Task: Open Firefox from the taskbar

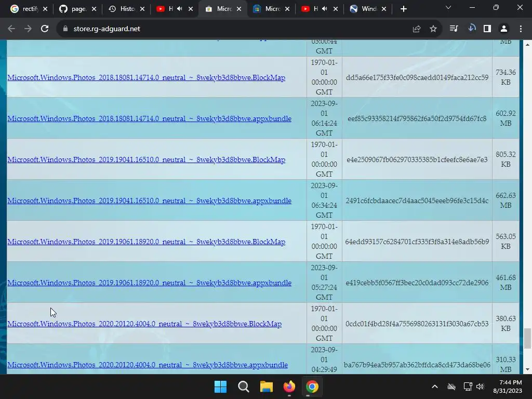Action: click(289, 387)
